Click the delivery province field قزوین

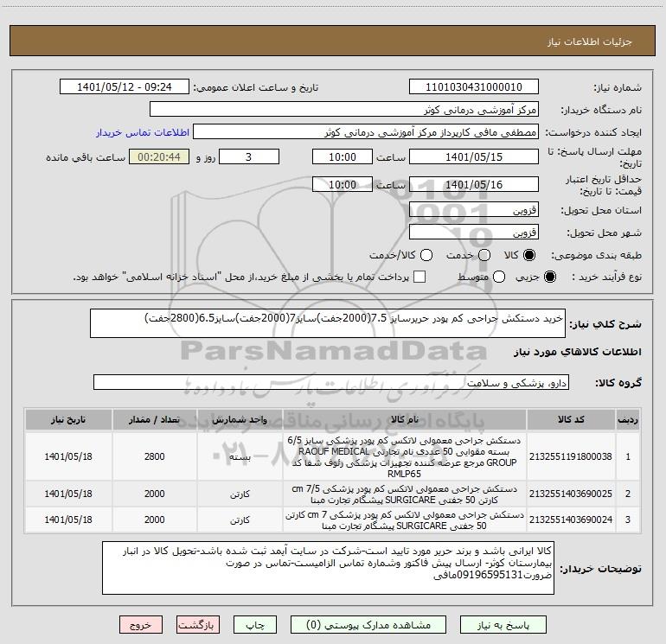pyautogui.click(x=474, y=209)
